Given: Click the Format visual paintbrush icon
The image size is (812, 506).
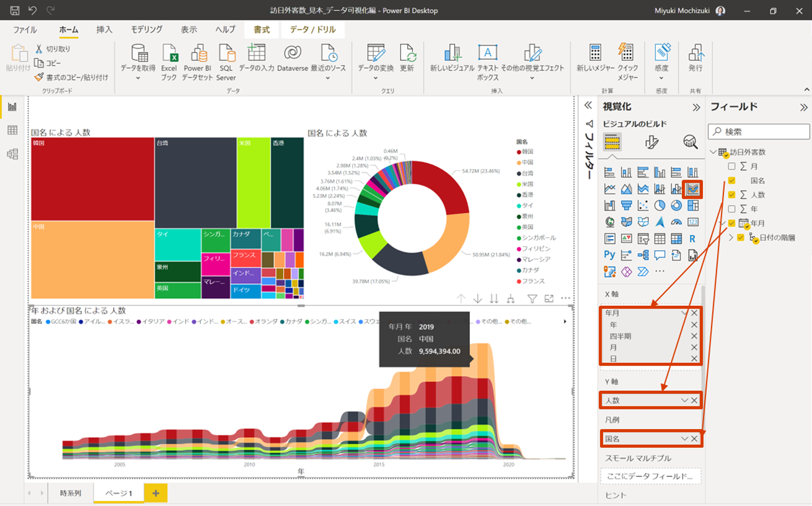Looking at the screenshot, I should tap(651, 142).
